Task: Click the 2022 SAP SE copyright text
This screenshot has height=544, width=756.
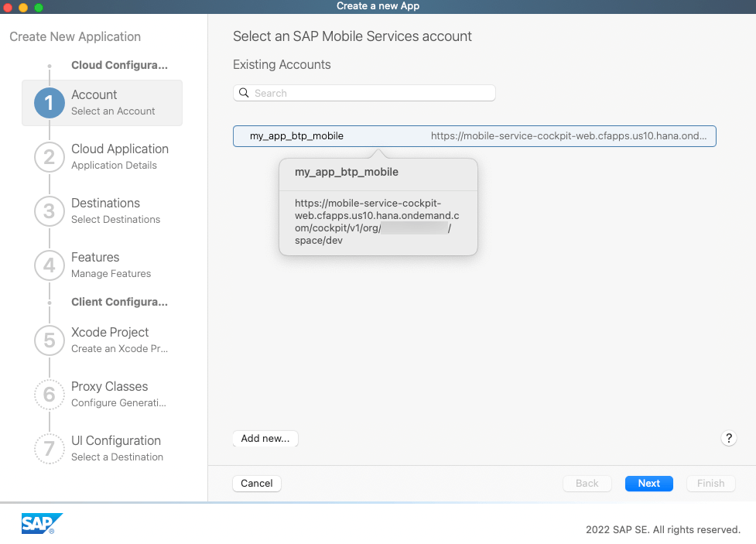Action: (663, 529)
